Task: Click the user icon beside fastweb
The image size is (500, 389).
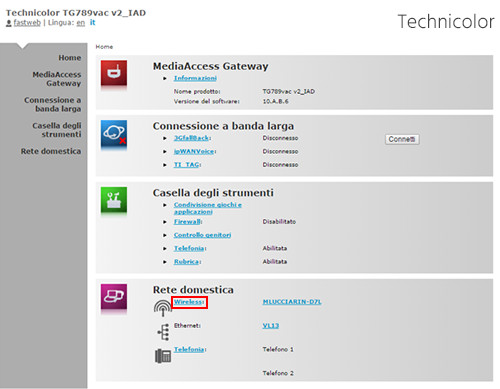Action: (9, 23)
